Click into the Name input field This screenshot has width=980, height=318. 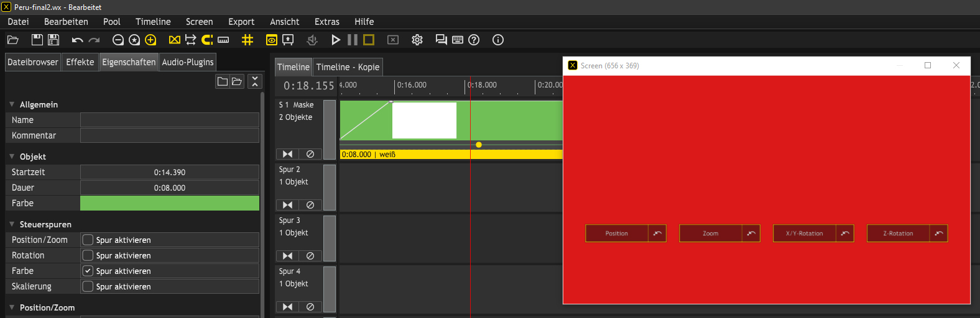pyautogui.click(x=170, y=120)
